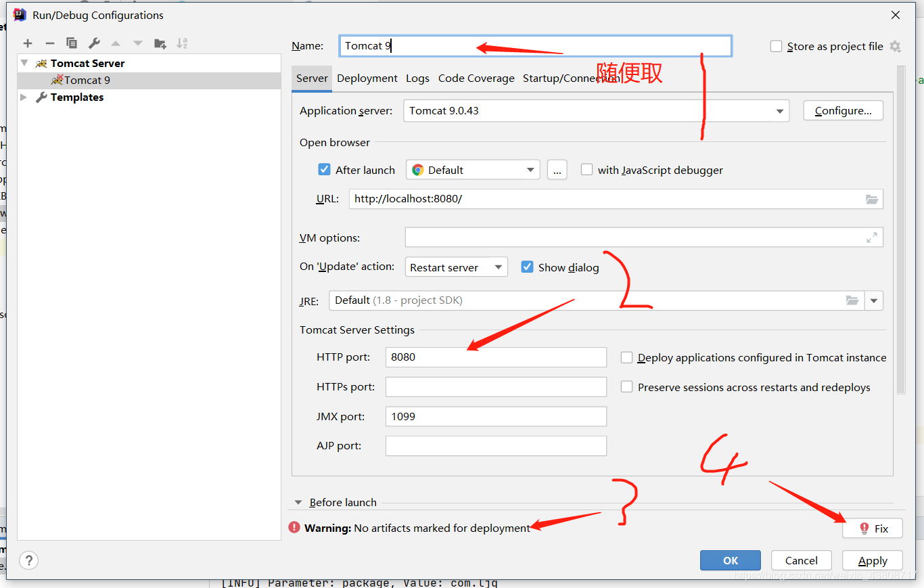Viewport: 924px width, 588px height.
Task: Click Name input field
Action: pos(535,46)
